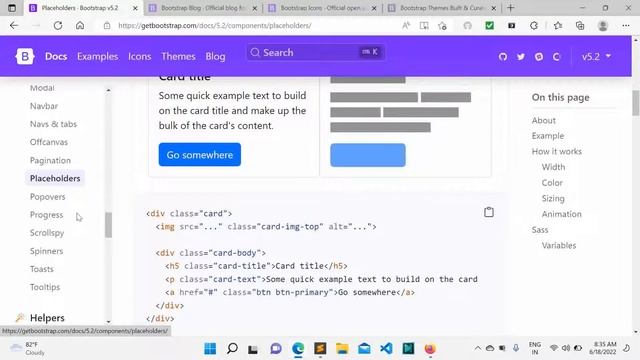640x360 pixels.
Task: Show hidden system tray icons chevron
Action: pyautogui.click(x=477, y=348)
